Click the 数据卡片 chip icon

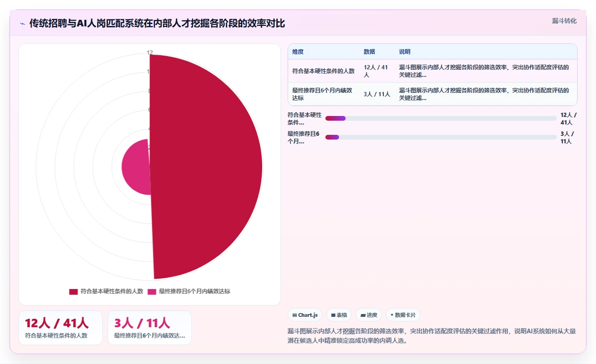[392, 315]
